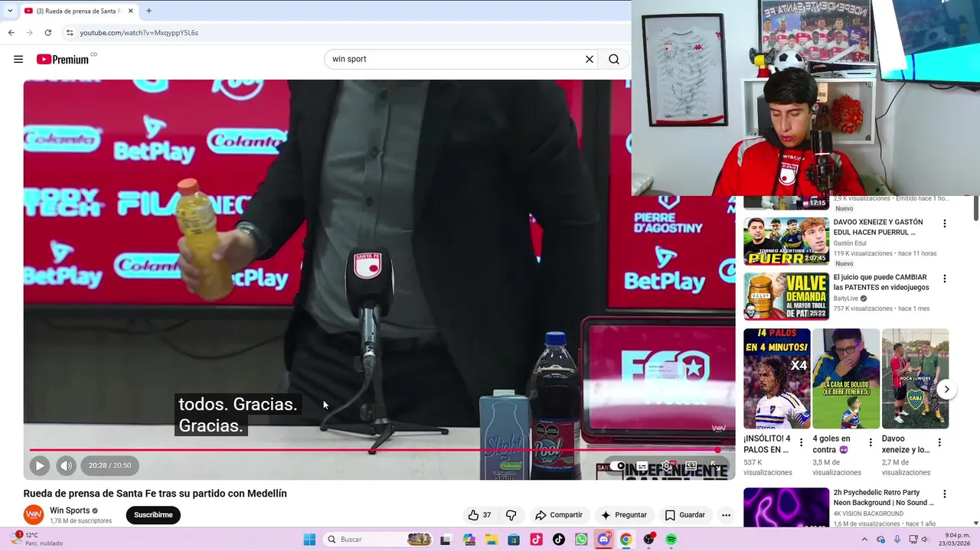Go back in browser history
The height and width of the screenshot is (551, 980).
click(11, 33)
